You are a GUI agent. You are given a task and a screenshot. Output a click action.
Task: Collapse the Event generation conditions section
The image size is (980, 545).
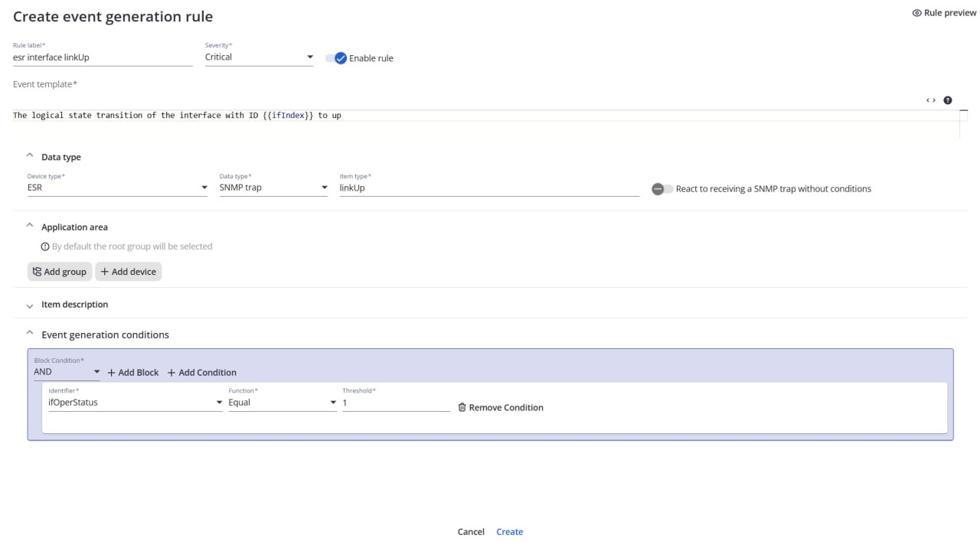click(30, 334)
